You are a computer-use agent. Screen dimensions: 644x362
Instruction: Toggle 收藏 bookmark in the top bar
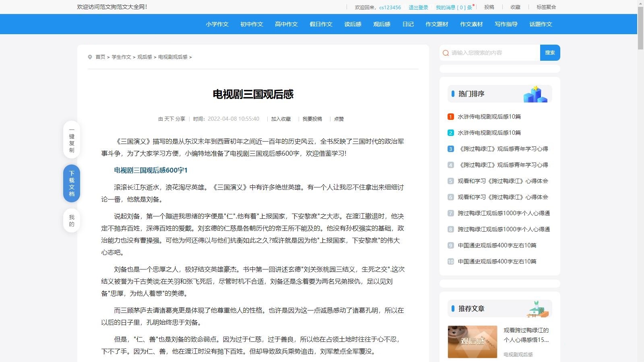pos(515,7)
